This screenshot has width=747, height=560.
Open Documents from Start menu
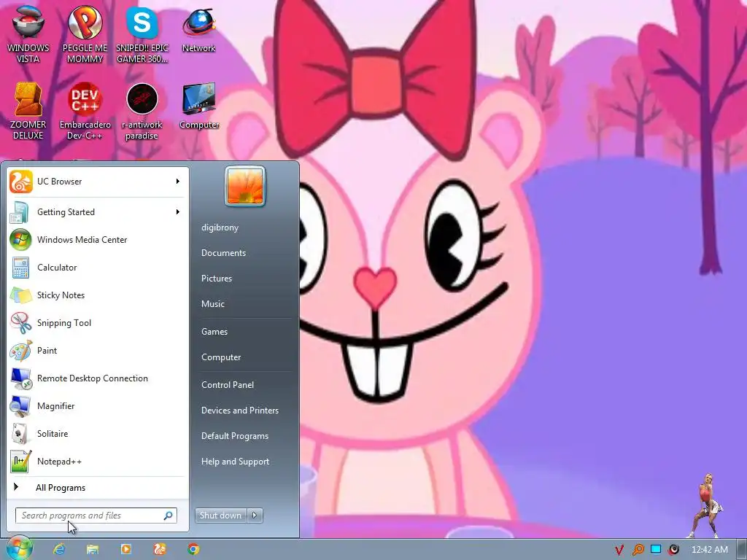tap(223, 253)
